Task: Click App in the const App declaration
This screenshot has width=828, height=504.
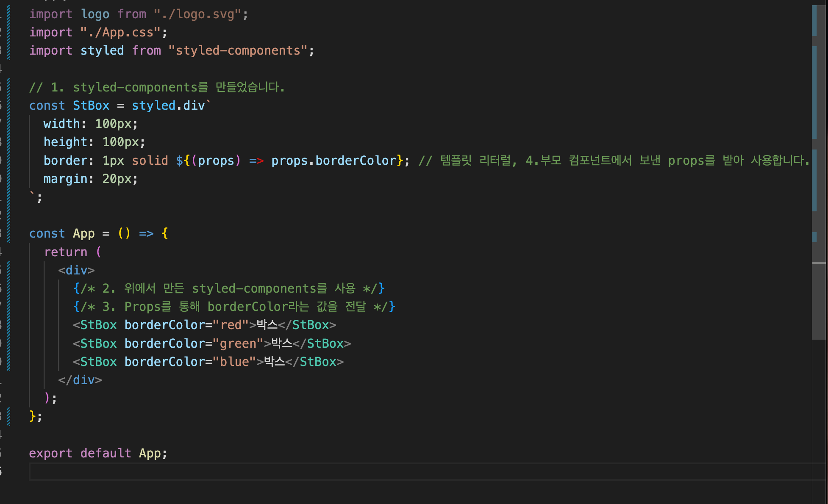Action: click(x=83, y=234)
